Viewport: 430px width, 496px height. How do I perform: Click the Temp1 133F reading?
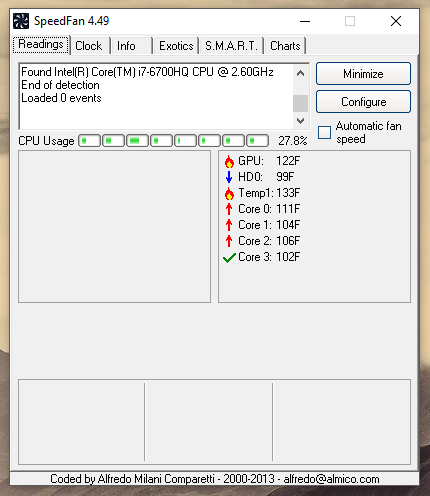coord(269,193)
